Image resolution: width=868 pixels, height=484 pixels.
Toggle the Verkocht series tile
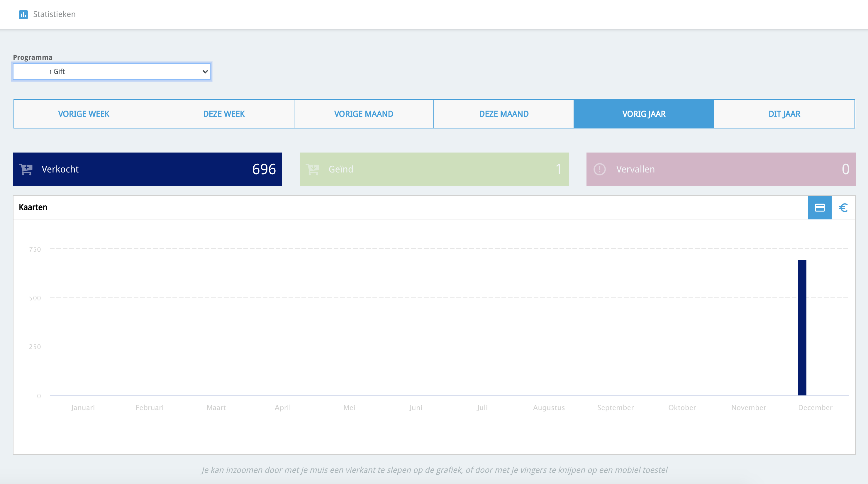click(x=147, y=169)
